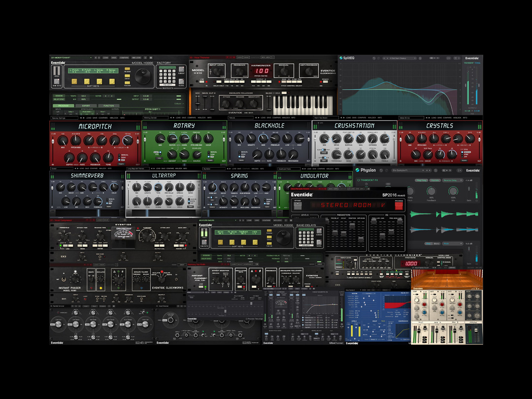This screenshot has width=532, height=399.
Task: Open SplitEQ preset dropdown
Action: pos(399,58)
